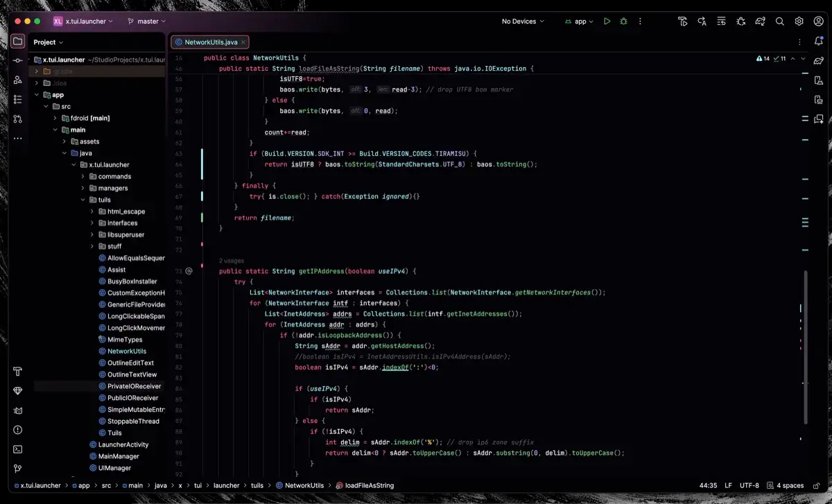Expand the libsuperuser package
This screenshot has width=832, height=504.
coord(92,234)
